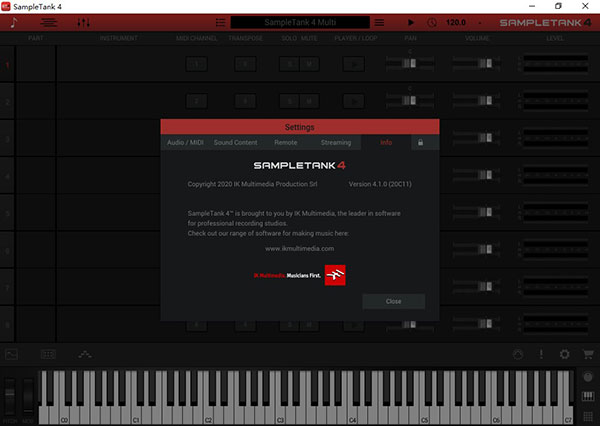Click the C4 key on the keyboard
The width and height of the screenshot is (600, 426).
click(352, 416)
